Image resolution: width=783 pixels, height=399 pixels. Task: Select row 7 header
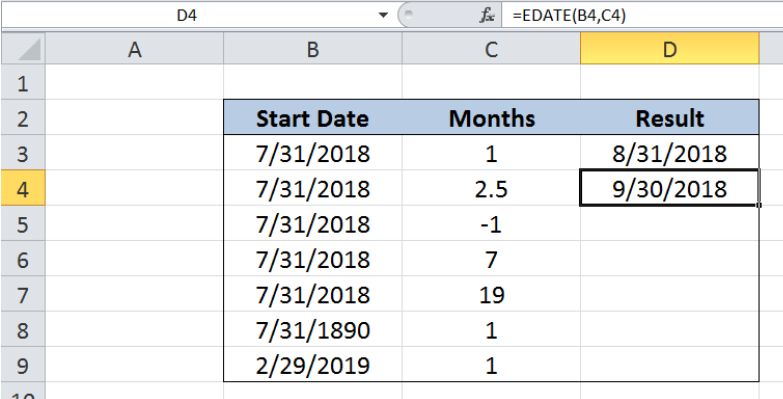coord(23,294)
